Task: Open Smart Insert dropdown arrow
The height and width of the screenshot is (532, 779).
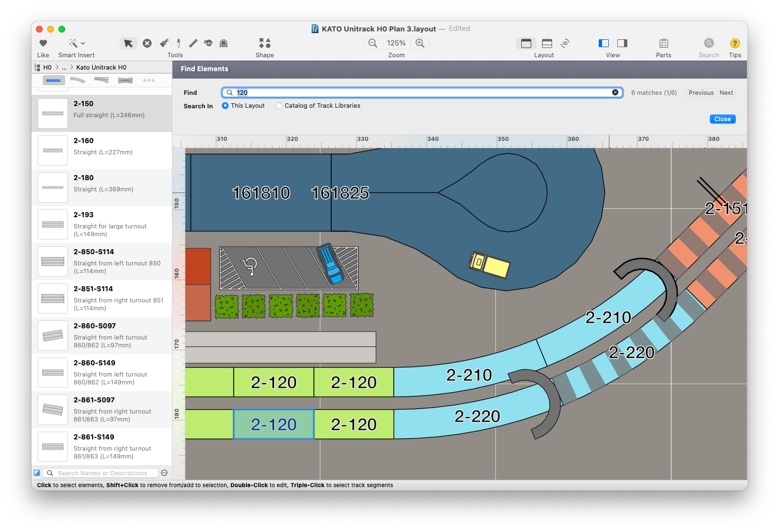Action: [83, 43]
